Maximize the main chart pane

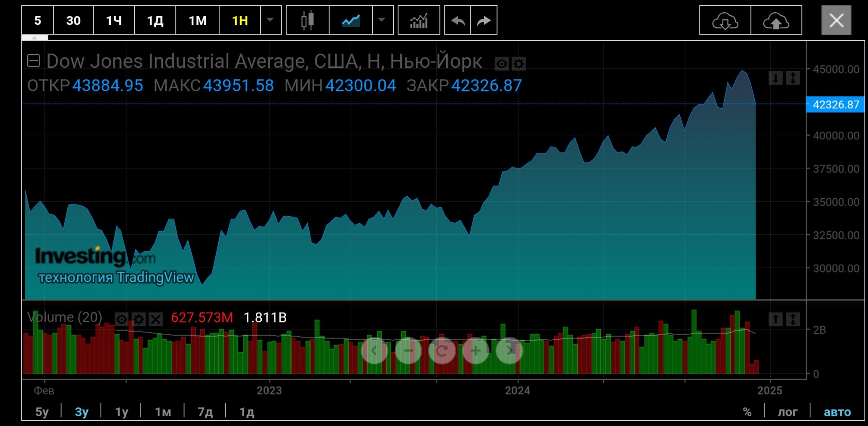click(x=793, y=78)
